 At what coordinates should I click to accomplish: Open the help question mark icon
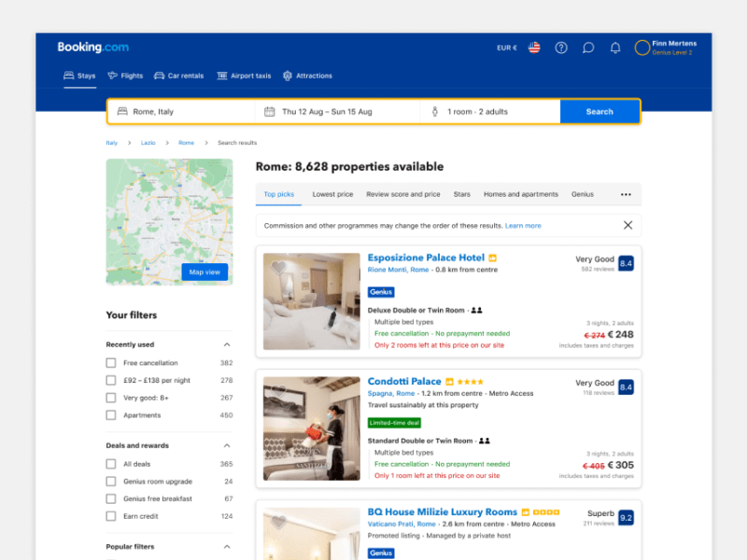click(x=561, y=48)
